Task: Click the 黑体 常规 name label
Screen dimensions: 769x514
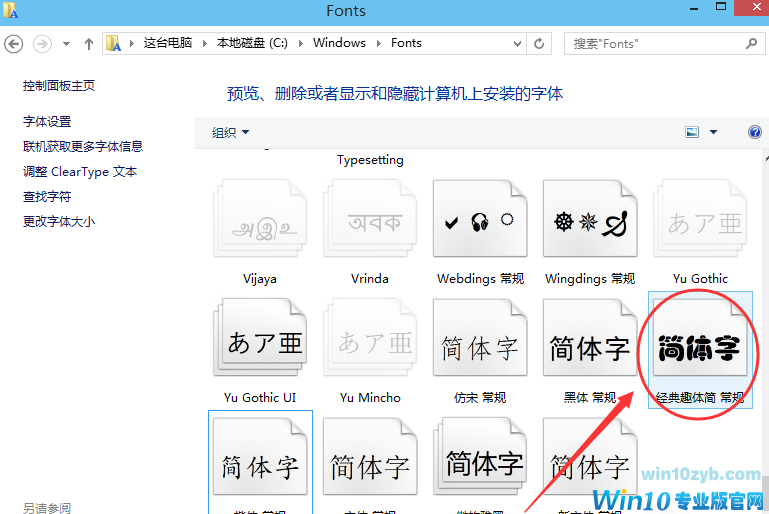Action: [590, 398]
